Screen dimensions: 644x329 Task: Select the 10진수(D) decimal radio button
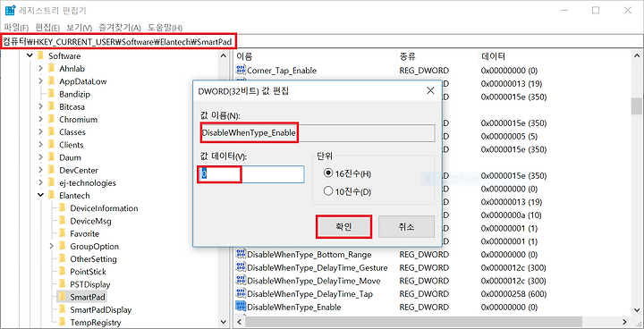pos(328,191)
